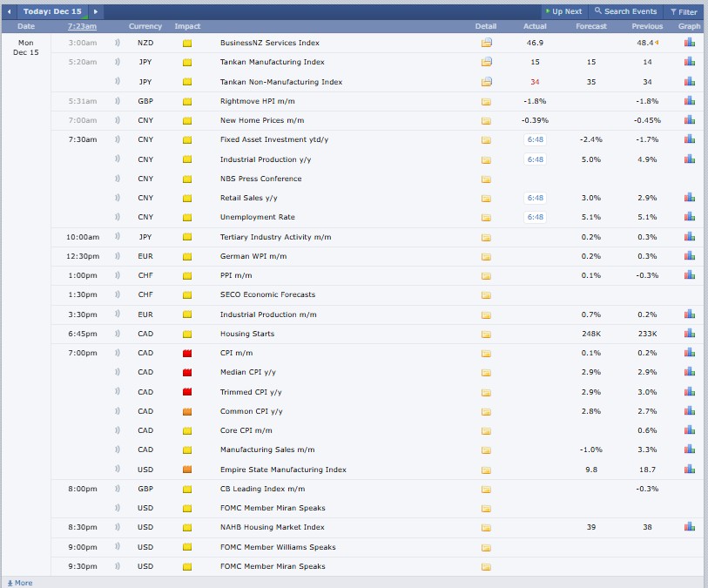Show the chart for Empire State Manufacturing Index

tap(690, 470)
